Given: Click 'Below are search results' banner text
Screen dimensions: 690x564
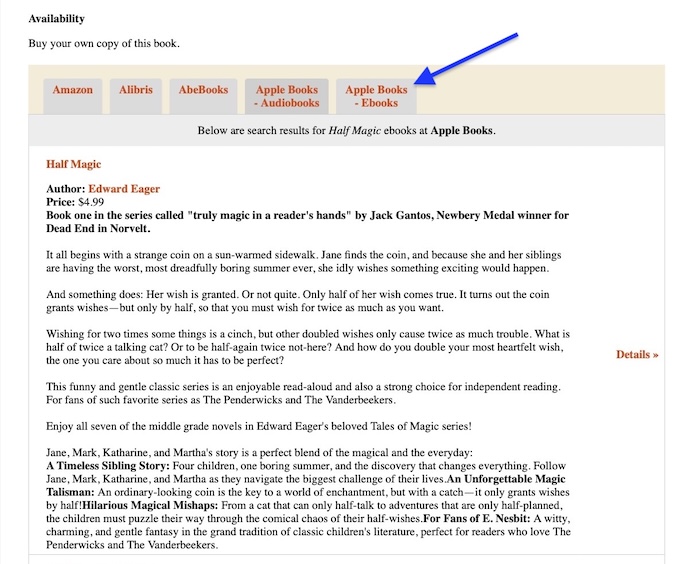Looking at the screenshot, I should coord(346,131).
